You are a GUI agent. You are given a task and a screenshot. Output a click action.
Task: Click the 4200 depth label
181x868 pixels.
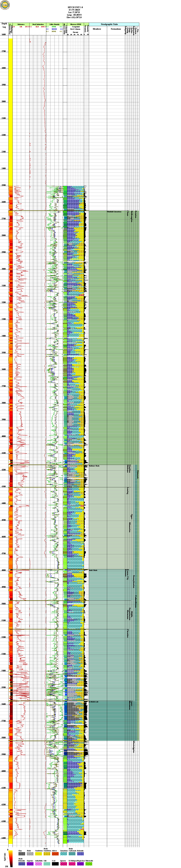tap(4, 470)
